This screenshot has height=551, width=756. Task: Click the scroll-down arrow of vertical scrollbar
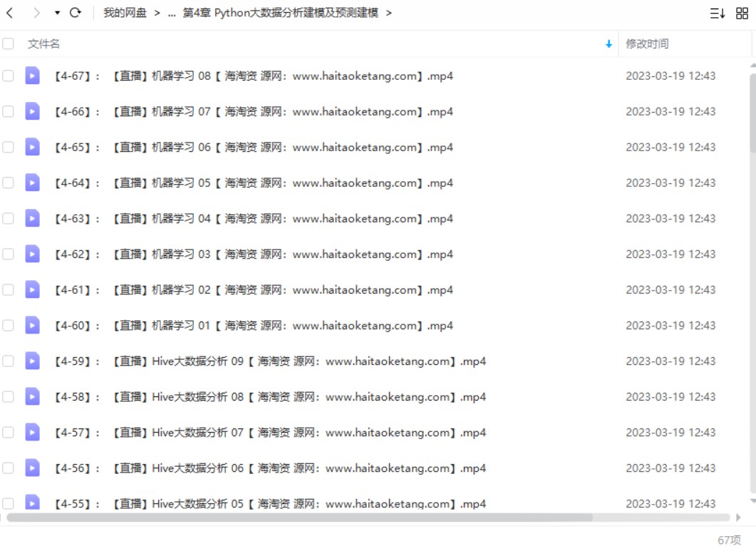(752, 501)
